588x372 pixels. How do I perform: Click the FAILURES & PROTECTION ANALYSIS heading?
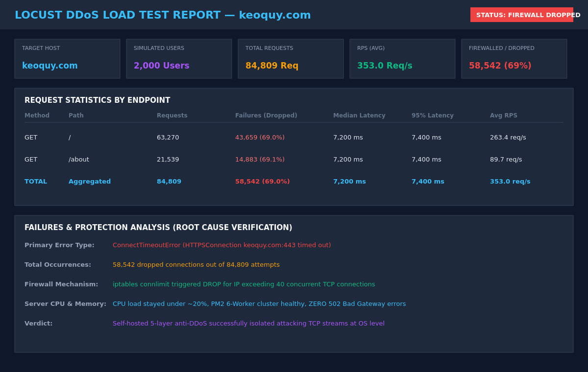pyautogui.click(x=158, y=228)
